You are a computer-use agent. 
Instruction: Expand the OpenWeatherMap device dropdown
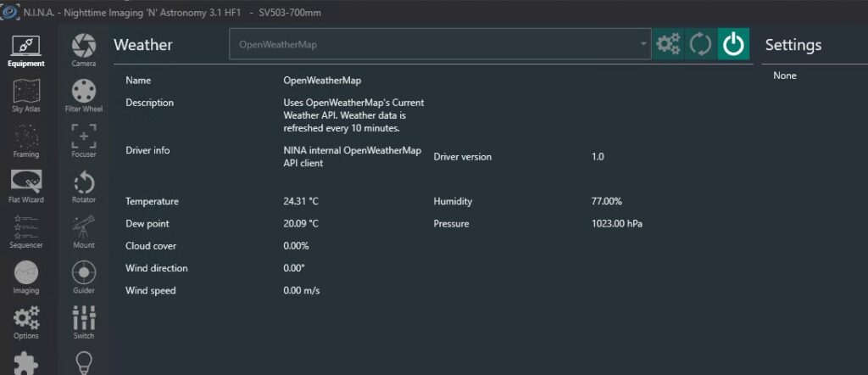click(432, 44)
